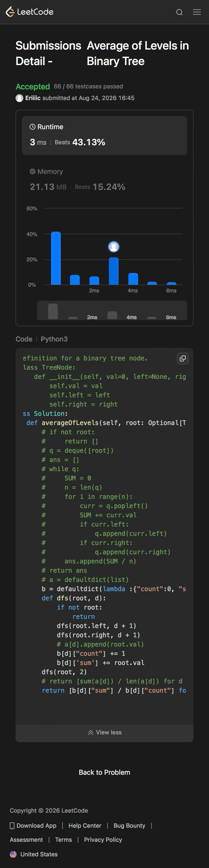Click the '# return ans' comment line
The width and height of the screenshot is (209, 868).
pos(64,570)
